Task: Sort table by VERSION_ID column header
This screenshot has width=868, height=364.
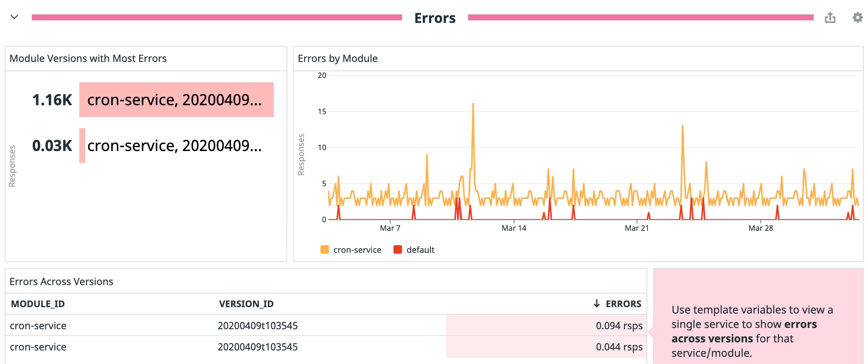Action: point(246,304)
